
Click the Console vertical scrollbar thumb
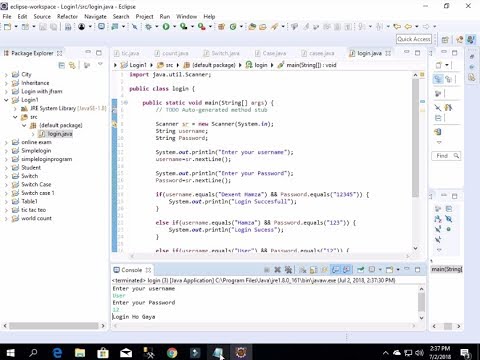(x=421, y=302)
